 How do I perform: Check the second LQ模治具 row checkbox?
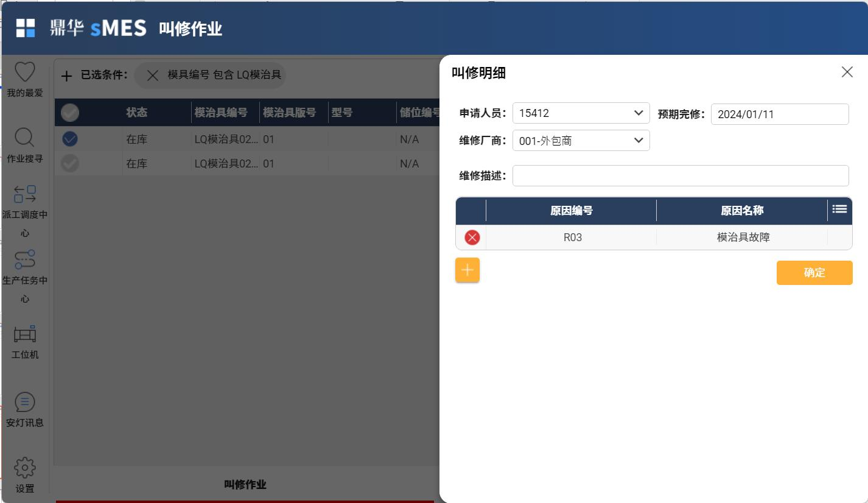(70, 163)
